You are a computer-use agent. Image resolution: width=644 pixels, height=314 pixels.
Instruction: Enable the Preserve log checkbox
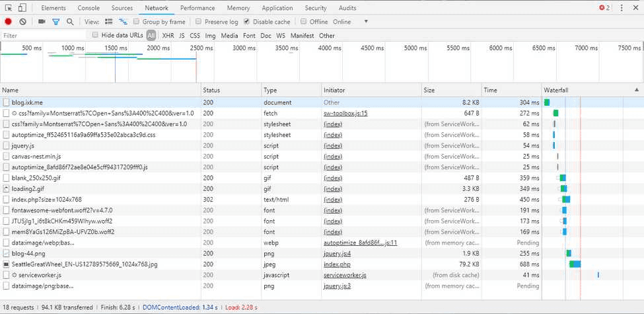click(x=198, y=22)
